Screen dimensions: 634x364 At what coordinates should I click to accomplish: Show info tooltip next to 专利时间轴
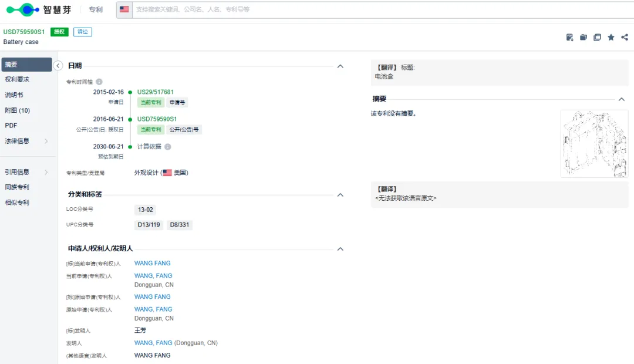[99, 82]
